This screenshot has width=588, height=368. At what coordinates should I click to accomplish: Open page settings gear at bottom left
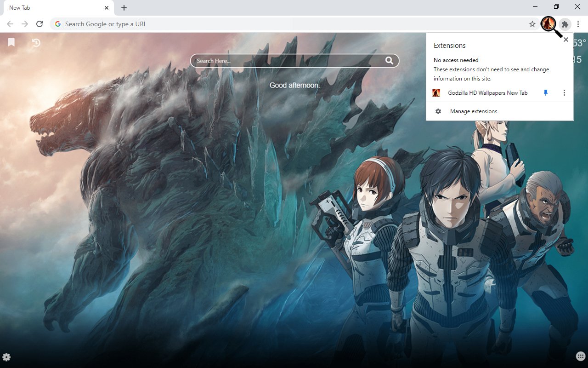[x=6, y=357]
